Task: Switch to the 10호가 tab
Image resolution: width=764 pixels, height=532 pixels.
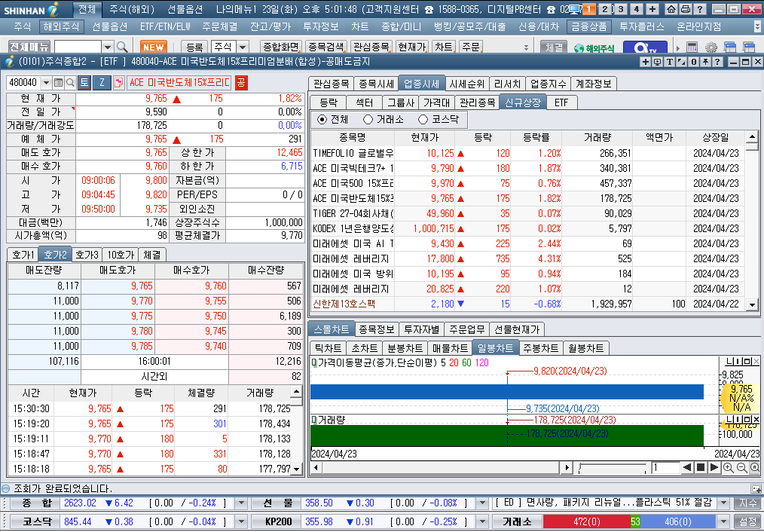Action: coord(121,255)
